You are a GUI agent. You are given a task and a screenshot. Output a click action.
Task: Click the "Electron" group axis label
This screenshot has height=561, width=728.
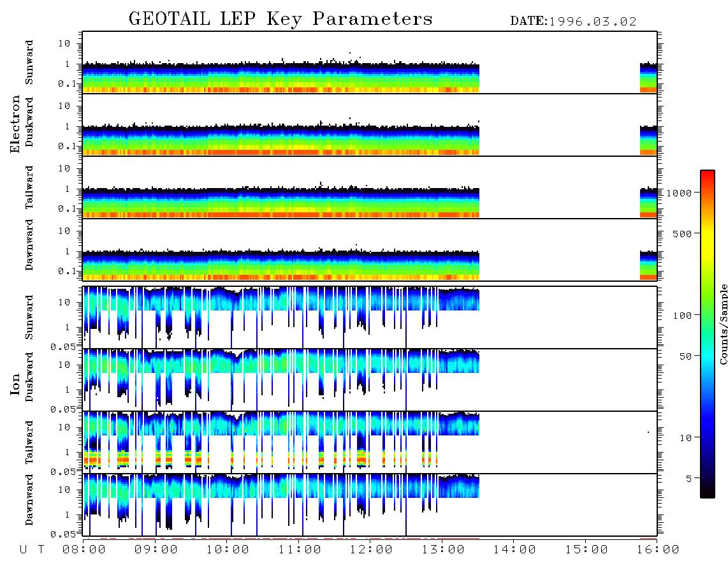[x=15, y=124]
